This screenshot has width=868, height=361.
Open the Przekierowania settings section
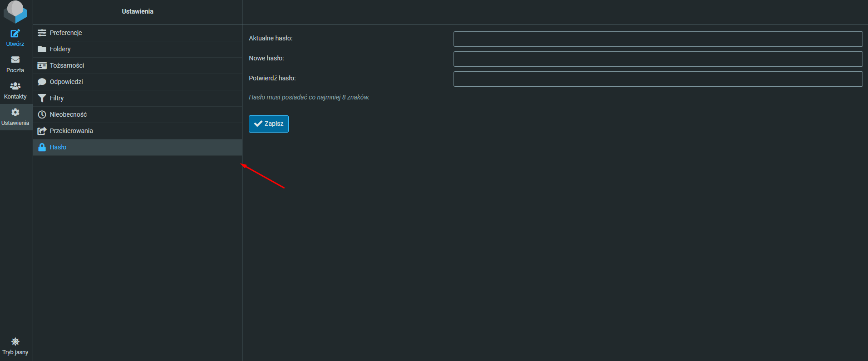(x=71, y=131)
